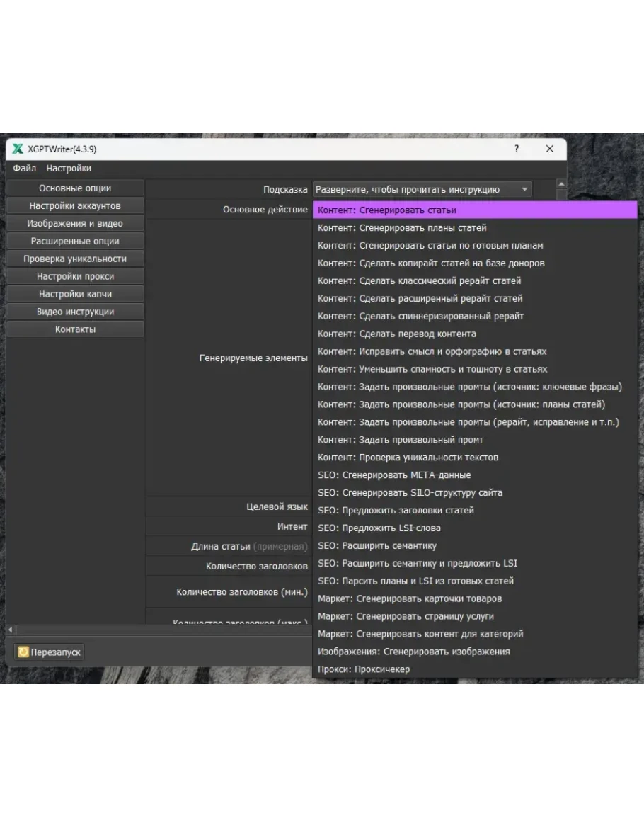Viewport: 644px width, 818px height.
Task: Click the XGPTWriter app logo icon
Action: click(x=18, y=149)
